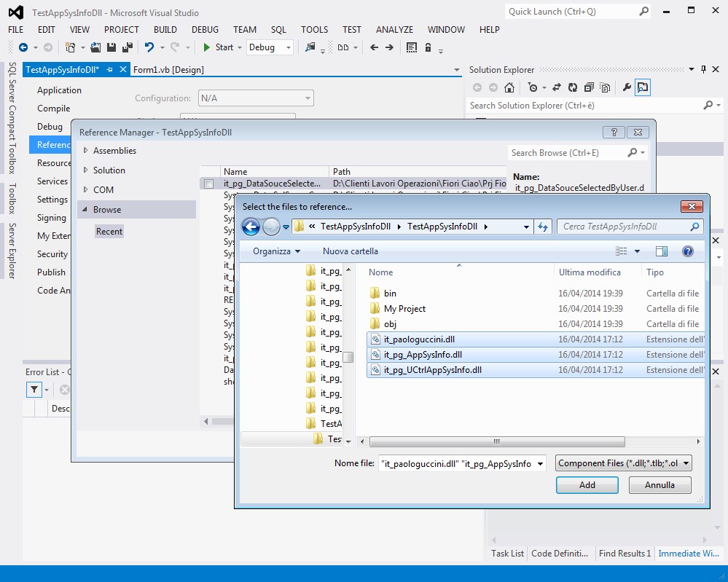Click the view mode icon in file dialog
Image resolution: width=728 pixels, height=582 pixels.
pos(621,251)
